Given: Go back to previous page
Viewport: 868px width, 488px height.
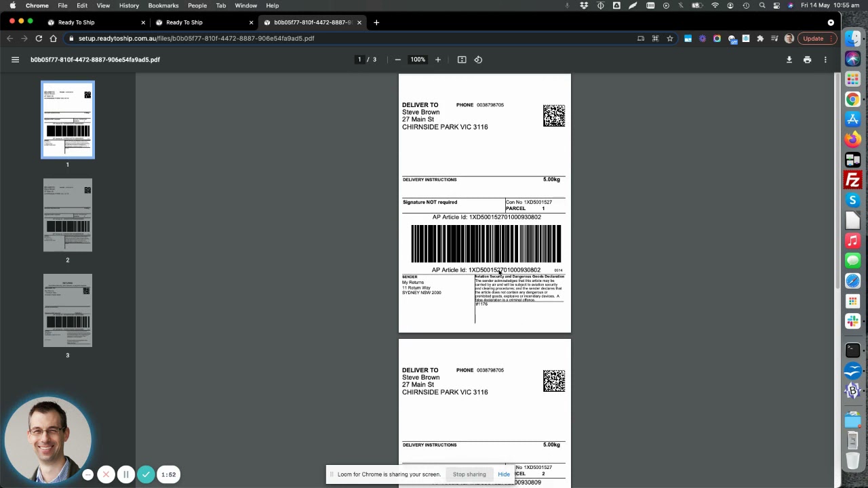Looking at the screenshot, I should (x=9, y=39).
